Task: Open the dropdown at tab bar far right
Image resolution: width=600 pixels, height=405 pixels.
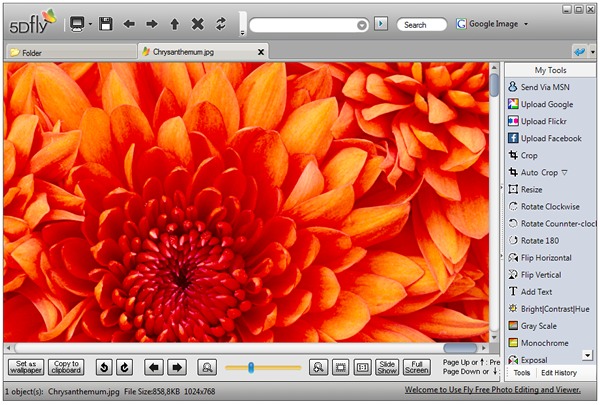Action: pos(593,52)
